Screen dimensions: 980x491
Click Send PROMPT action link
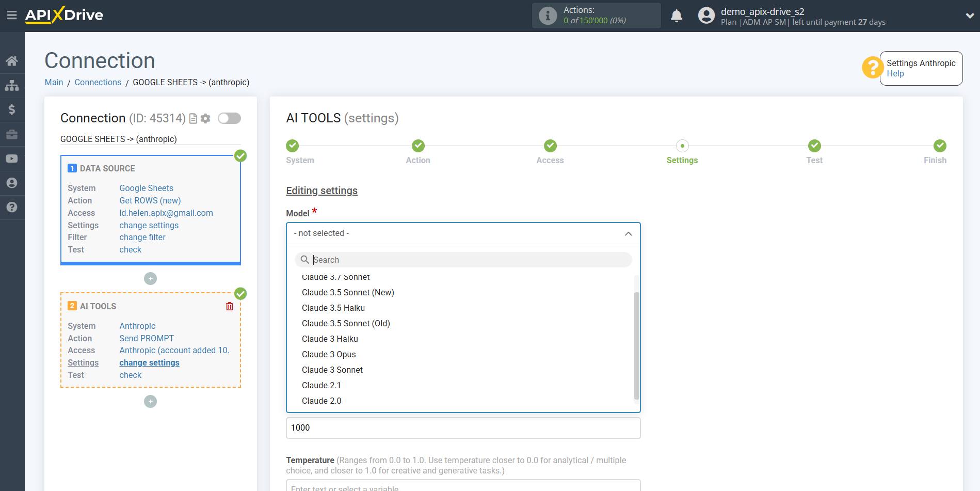click(147, 338)
